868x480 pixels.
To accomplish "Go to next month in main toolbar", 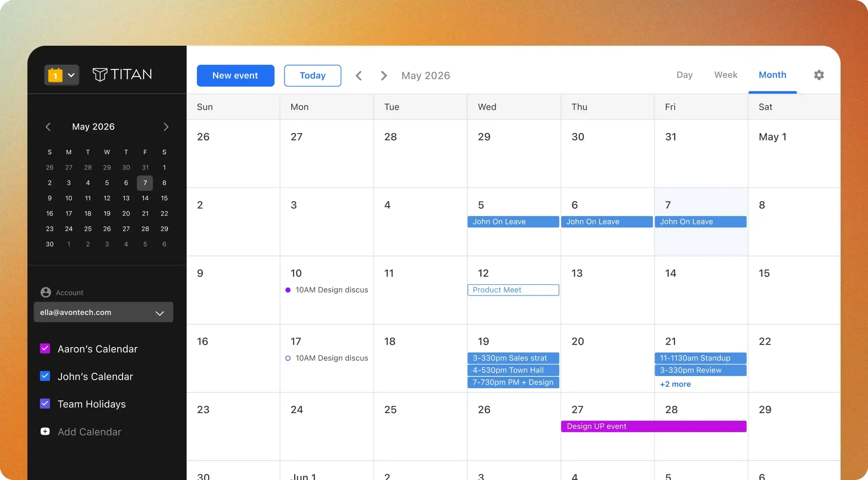I will (x=384, y=75).
